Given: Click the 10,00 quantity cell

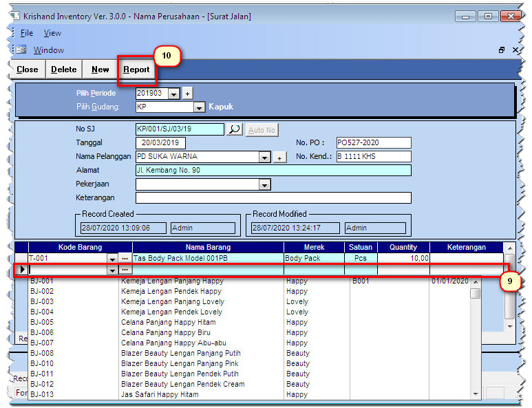Looking at the screenshot, I should pos(403,259).
